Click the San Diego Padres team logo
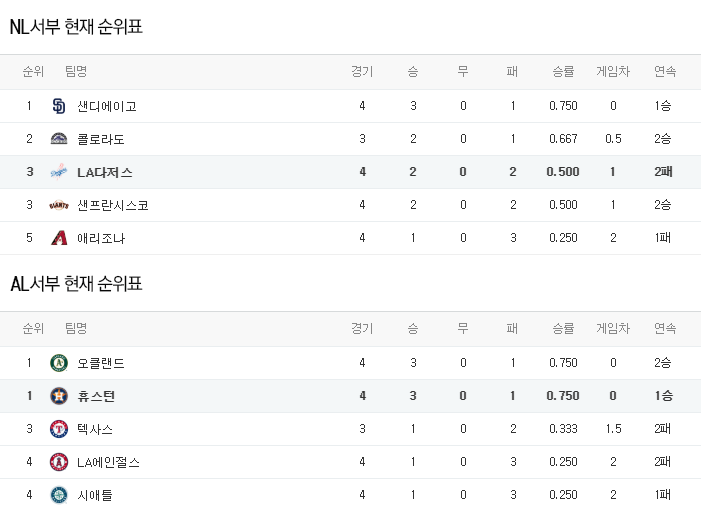 coord(58,106)
